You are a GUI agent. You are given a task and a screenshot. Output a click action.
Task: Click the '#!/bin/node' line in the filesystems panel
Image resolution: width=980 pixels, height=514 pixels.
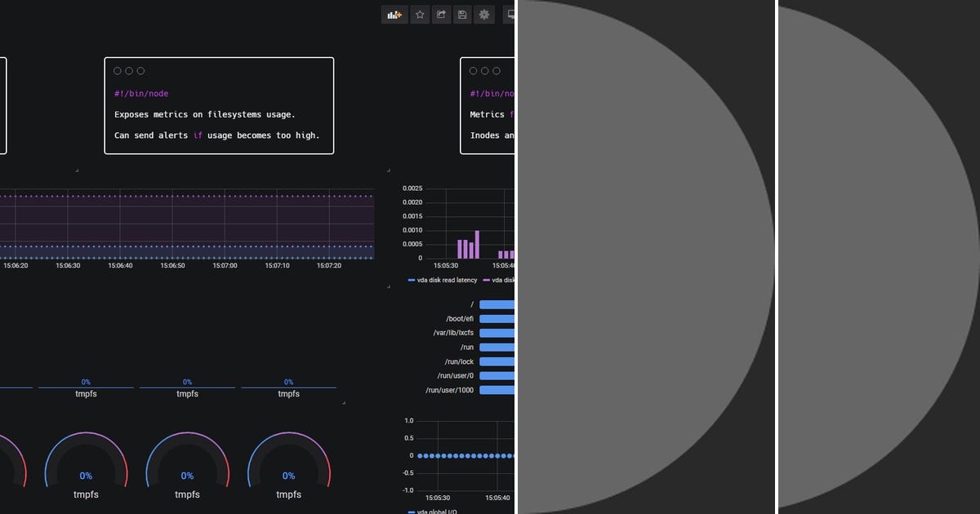pos(141,94)
